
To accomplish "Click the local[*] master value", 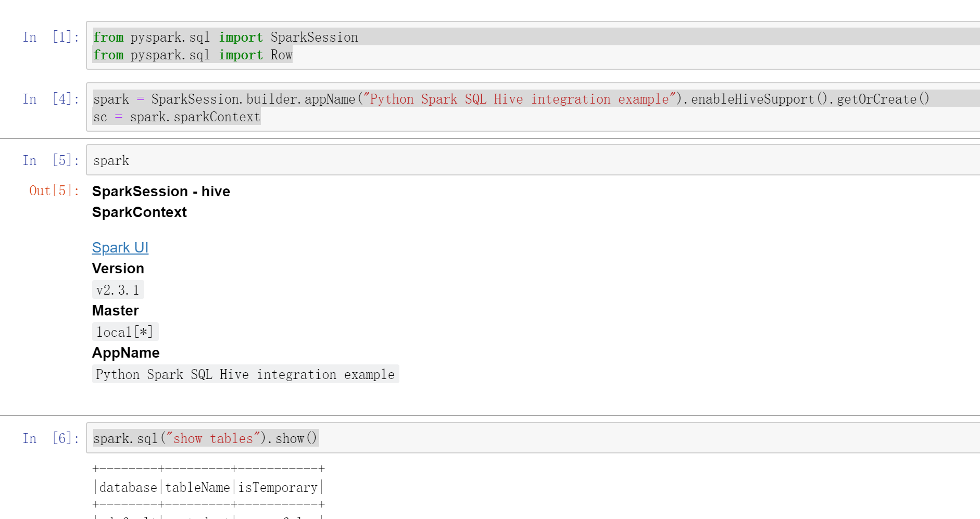I will coord(125,332).
